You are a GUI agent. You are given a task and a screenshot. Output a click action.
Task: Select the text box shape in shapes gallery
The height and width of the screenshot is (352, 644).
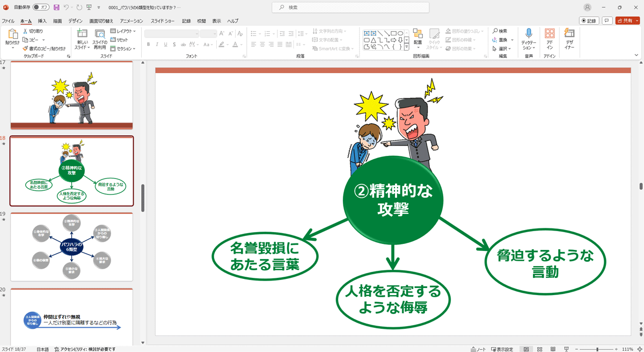(367, 33)
